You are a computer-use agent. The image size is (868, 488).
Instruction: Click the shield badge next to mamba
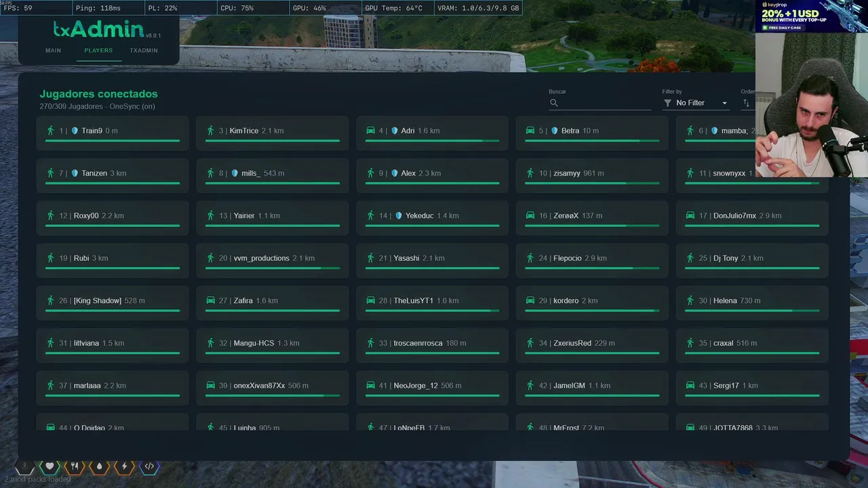pyautogui.click(x=715, y=131)
